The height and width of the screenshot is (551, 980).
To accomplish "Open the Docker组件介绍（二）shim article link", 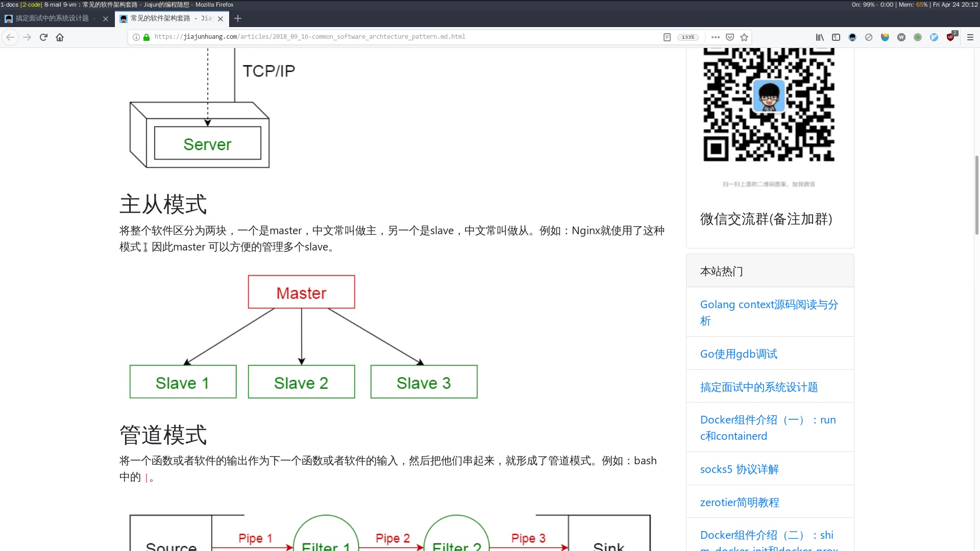I will [x=769, y=540].
